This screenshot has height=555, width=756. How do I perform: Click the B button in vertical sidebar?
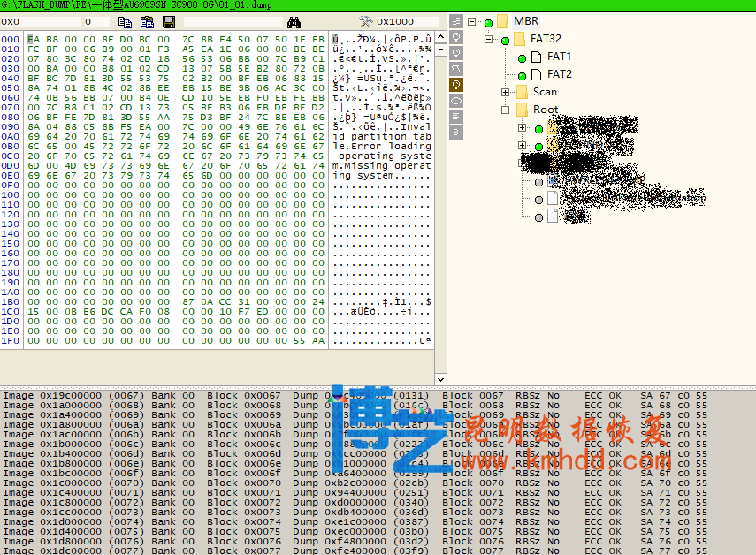pyautogui.click(x=456, y=133)
